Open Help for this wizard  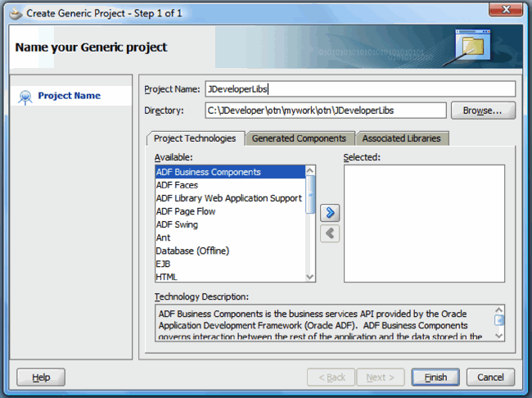(x=41, y=378)
